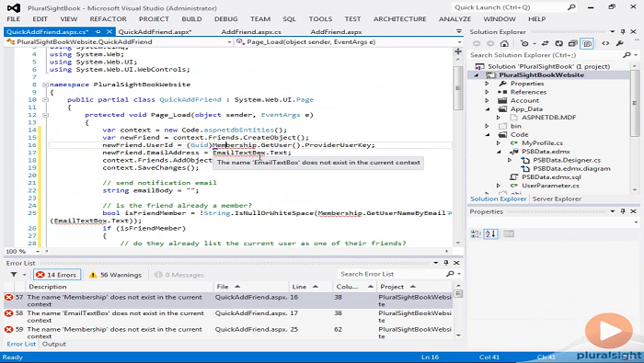Screen dimensions: 644x363
Task: Select MyProfile.cs in Solution Explorer
Action: tap(542, 143)
